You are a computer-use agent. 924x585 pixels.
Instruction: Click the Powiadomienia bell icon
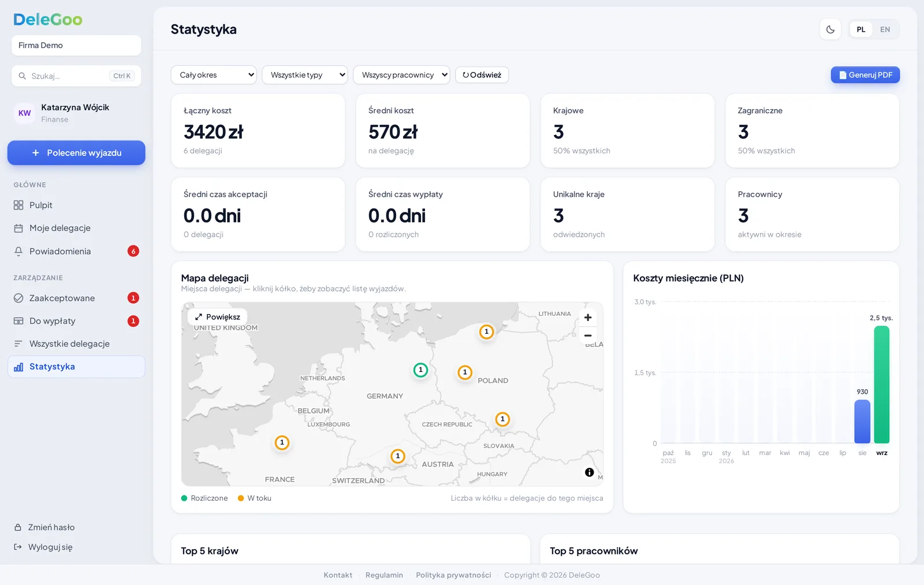(18, 251)
